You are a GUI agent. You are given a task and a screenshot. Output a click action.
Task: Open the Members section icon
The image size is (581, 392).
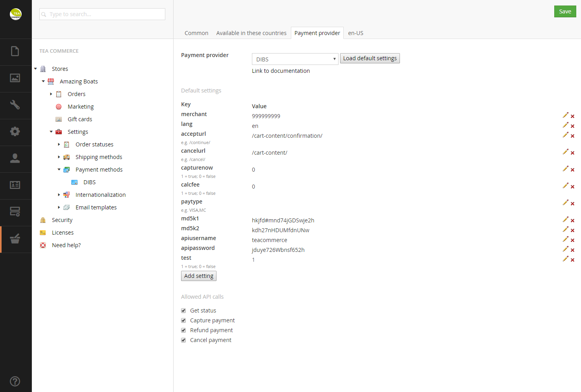pyautogui.click(x=15, y=185)
